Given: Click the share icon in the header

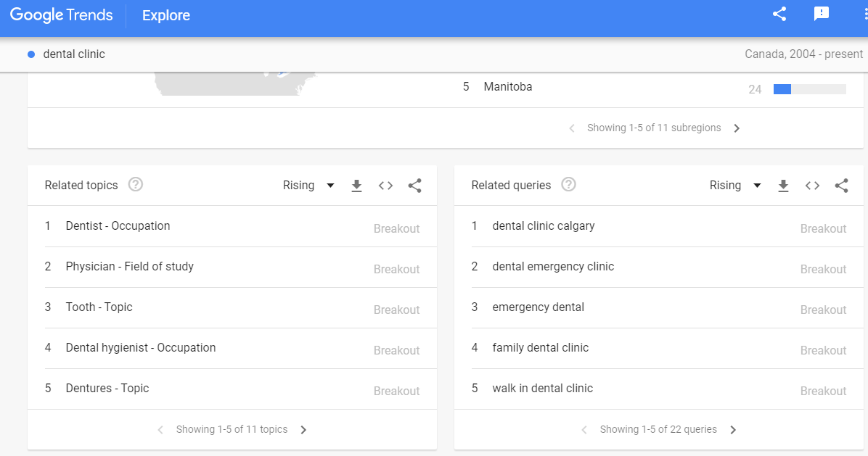Looking at the screenshot, I should tap(779, 14).
